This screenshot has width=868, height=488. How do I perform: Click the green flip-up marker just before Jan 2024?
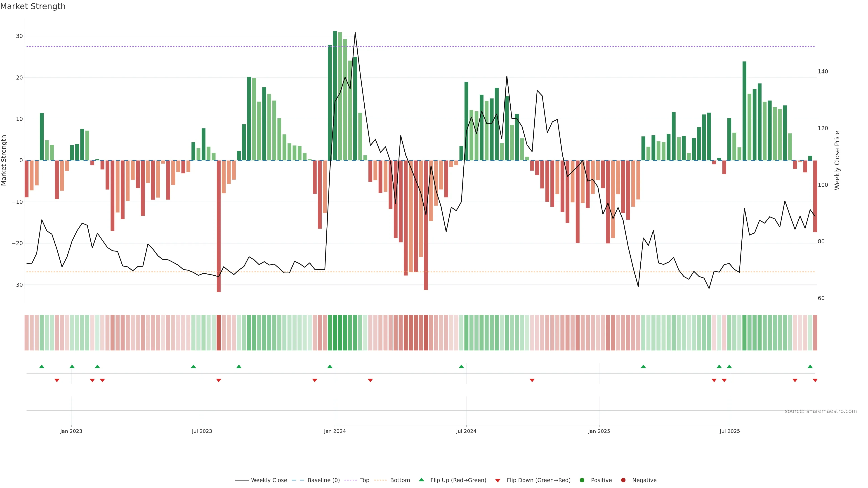(330, 366)
